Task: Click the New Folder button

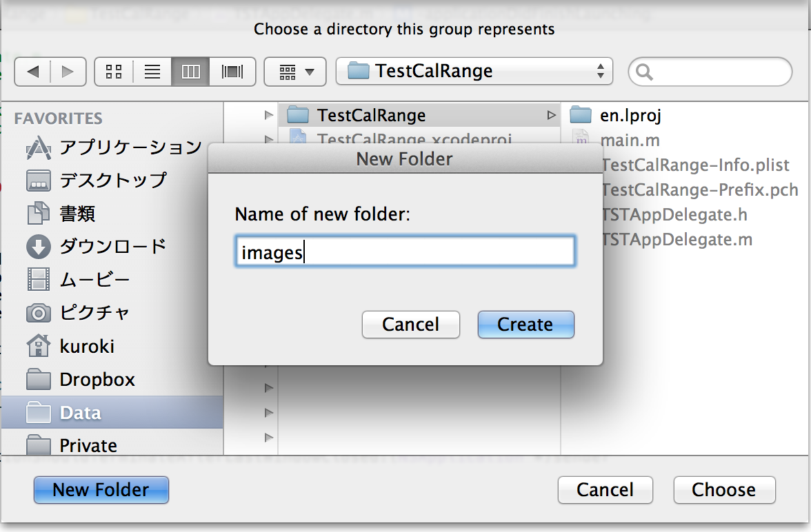Action: [x=101, y=489]
